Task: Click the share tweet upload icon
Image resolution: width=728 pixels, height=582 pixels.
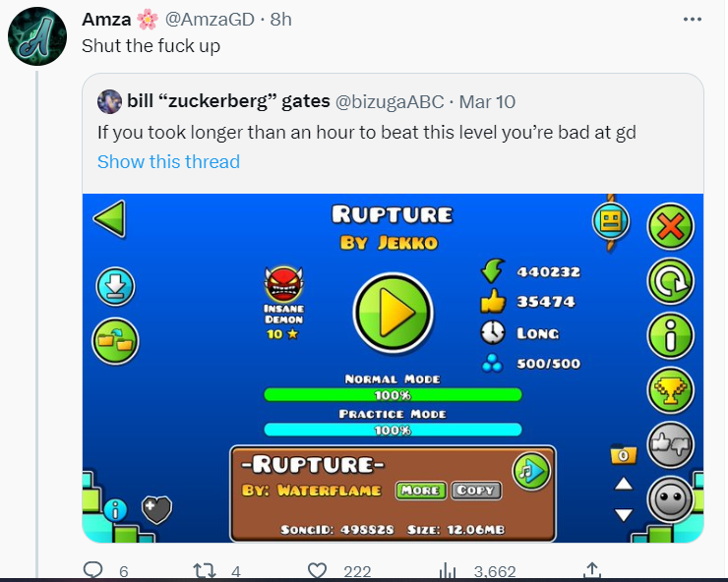Action: click(592, 571)
